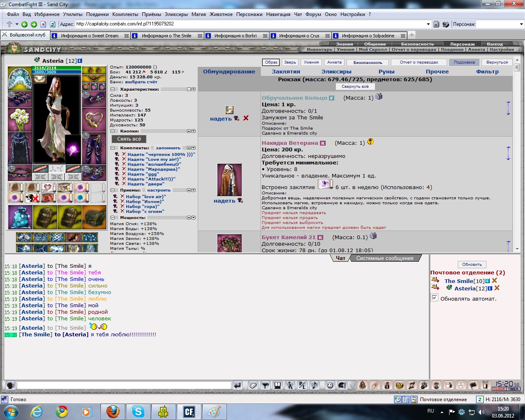
Task: Collapse Приемы section
Action: [x=112, y=190]
